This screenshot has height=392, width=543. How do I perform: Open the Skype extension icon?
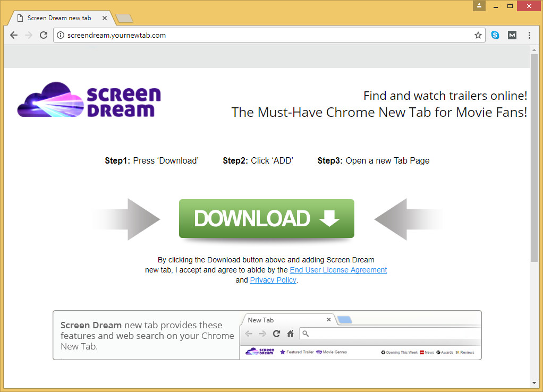tap(495, 35)
